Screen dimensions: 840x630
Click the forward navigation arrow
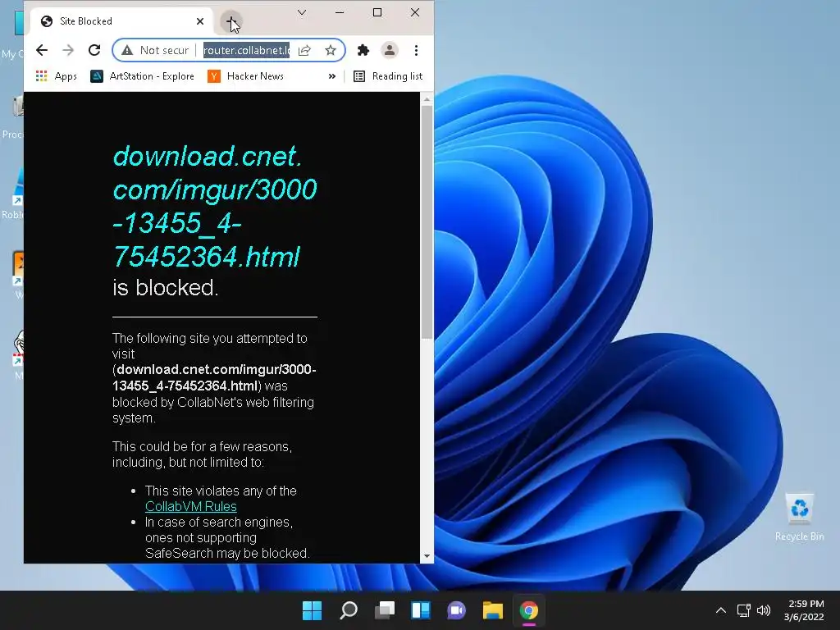(68, 50)
